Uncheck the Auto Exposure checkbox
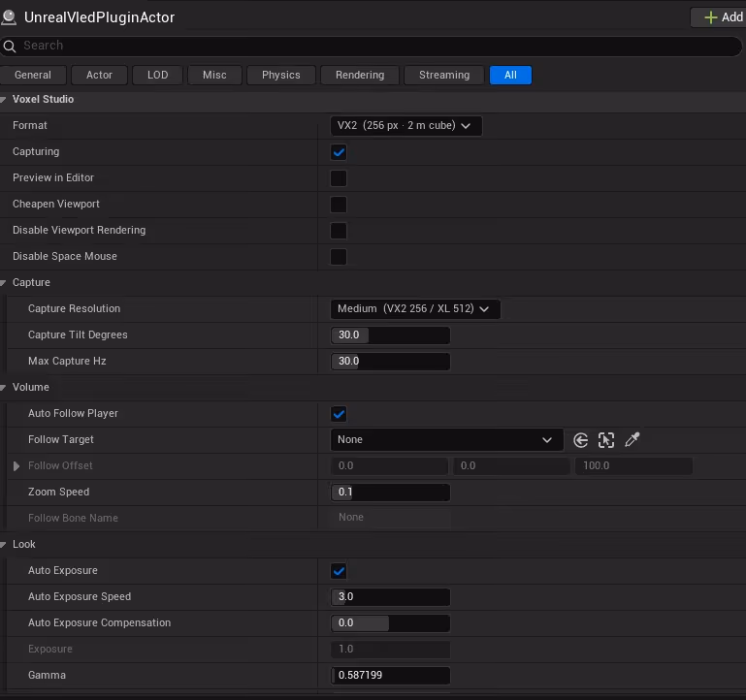The height and width of the screenshot is (700, 746). point(339,571)
